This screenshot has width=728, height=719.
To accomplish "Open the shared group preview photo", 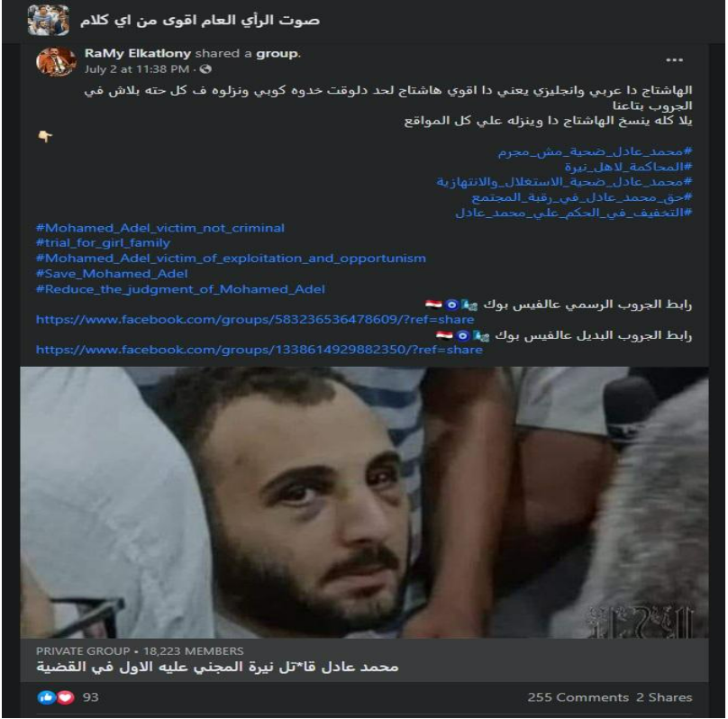I will [x=364, y=502].
